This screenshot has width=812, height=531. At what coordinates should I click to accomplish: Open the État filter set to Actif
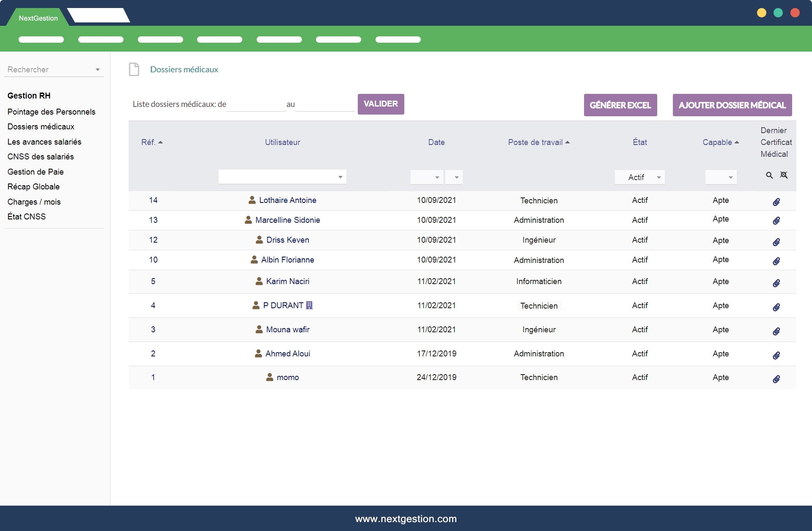639,177
